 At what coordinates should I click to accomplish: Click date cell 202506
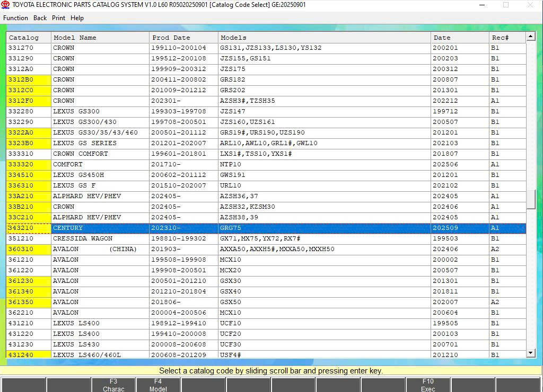[460, 164]
